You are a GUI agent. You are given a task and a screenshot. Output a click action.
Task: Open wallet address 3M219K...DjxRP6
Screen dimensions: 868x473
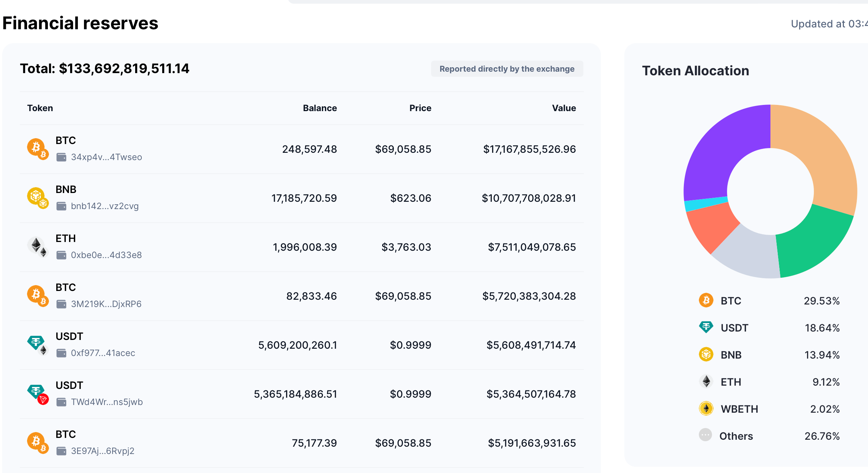(106, 304)
